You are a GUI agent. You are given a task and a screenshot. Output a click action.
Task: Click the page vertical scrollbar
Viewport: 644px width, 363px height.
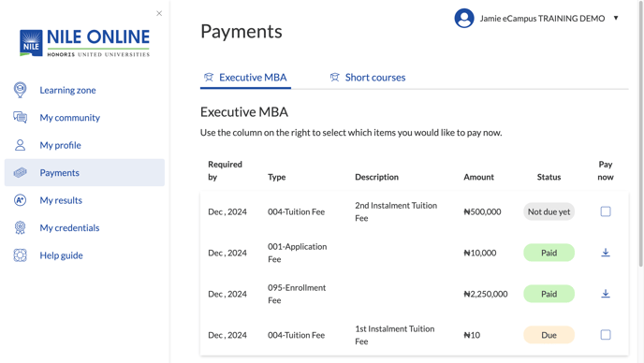click(640, 134)
